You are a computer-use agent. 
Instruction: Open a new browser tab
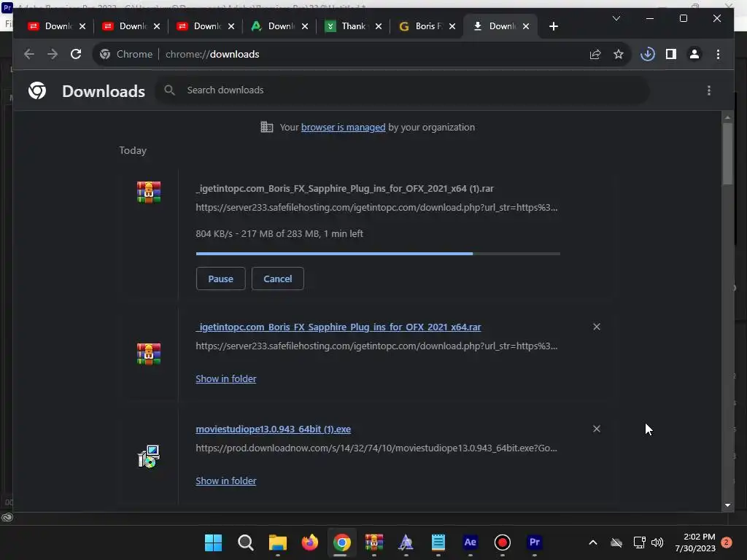point(553,26)
